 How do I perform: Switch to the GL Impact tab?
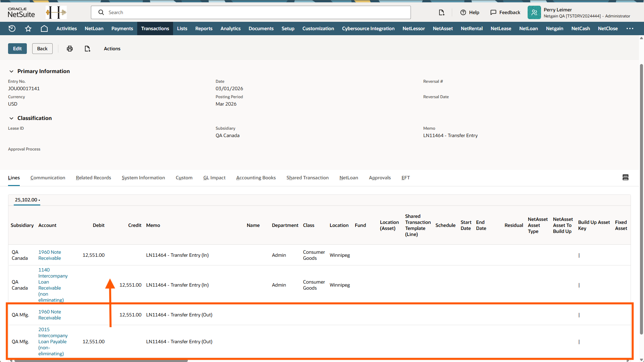pyautogui.click(x=214, y=178)
